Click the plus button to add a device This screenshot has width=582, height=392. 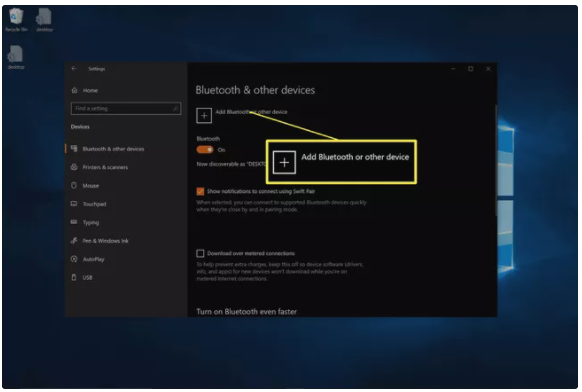pos(204,115)
